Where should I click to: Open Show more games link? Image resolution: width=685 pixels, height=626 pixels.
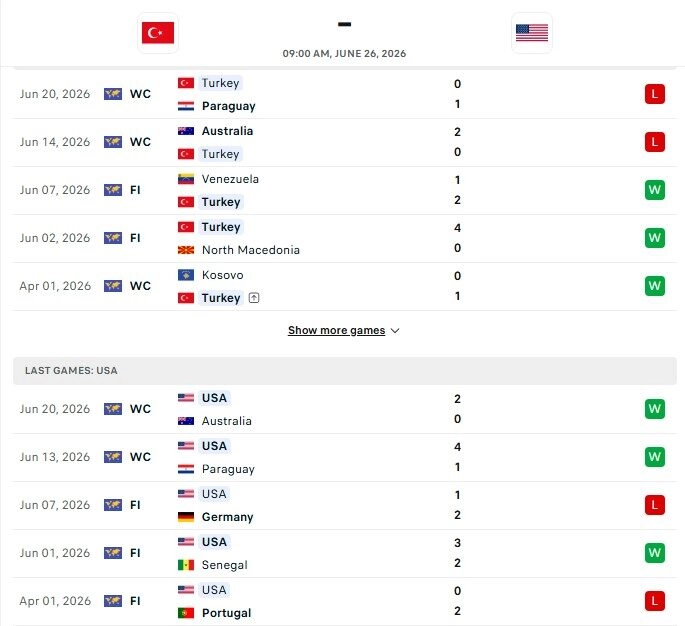pos(336,330)
